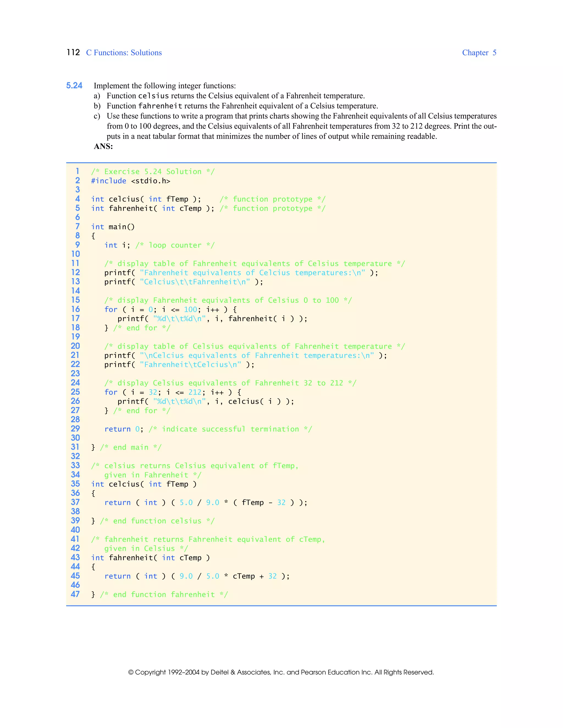Click the 'C Functions: Solutions' header
This screenshot has height=728, width=563.
[124, 53]
